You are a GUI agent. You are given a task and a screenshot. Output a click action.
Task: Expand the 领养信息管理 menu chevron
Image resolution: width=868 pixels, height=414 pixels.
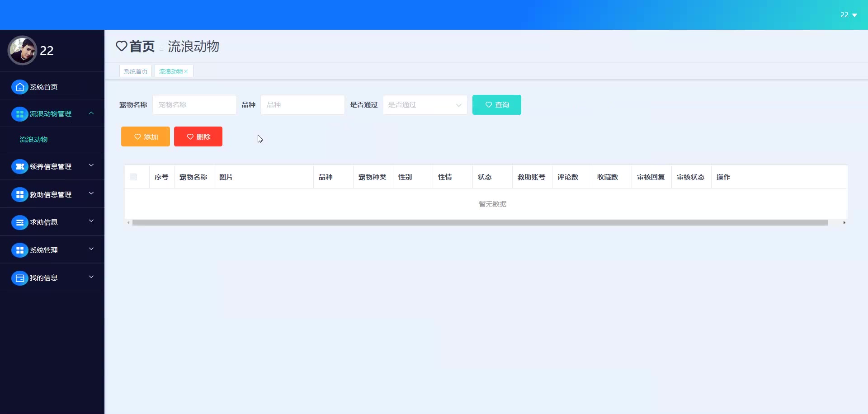[x=91, y=165]
